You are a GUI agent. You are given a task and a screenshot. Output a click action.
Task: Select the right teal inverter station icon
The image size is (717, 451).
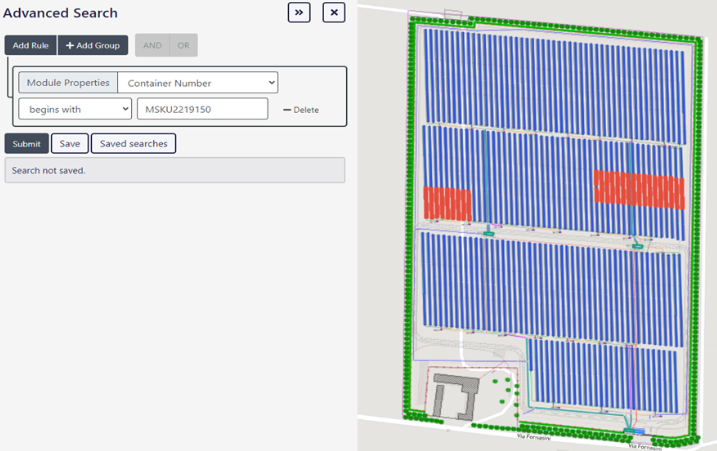[636, 244]
